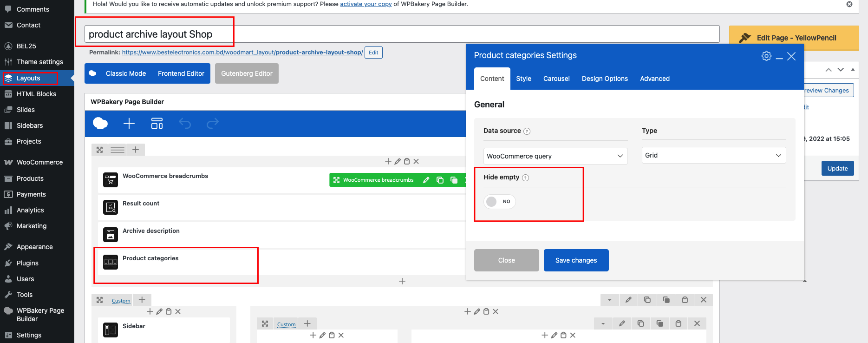The image size is (868, 343).
Task: Redo the builder action
Action: [x=213, y=123]
